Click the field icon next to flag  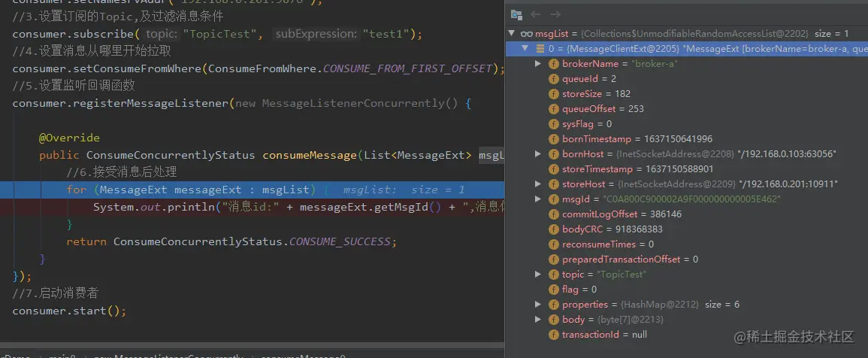(553, 290)
